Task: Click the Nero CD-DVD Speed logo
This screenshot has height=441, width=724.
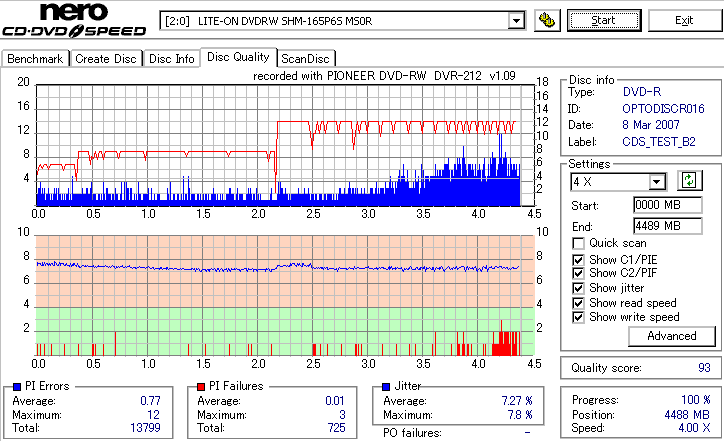Action: pos(74,20)
